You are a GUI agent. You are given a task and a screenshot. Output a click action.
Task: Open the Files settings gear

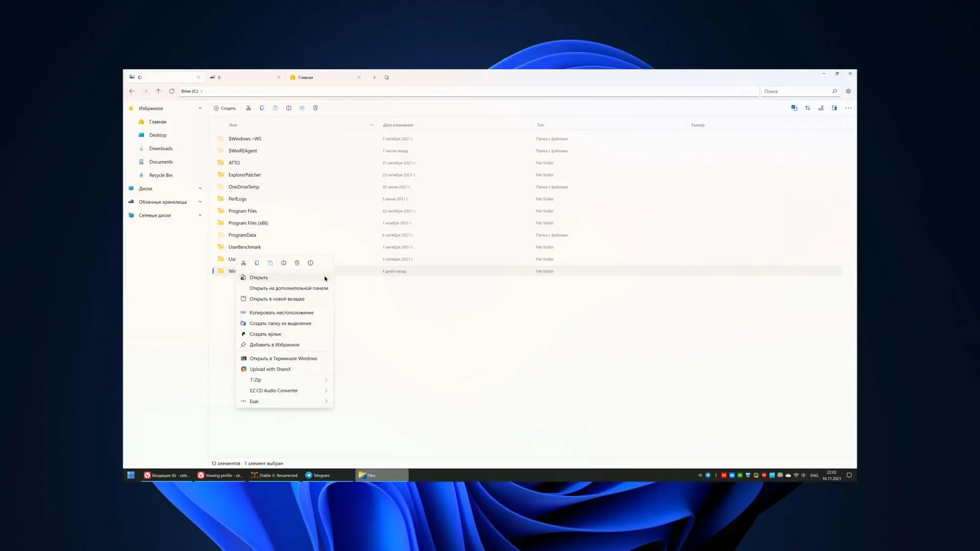point(848,91)
